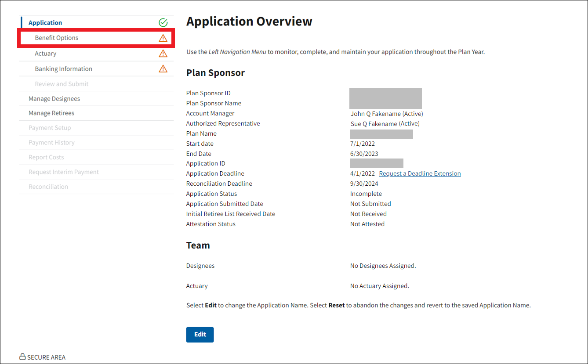Open Payment History in the sidebar

(51, 143)
